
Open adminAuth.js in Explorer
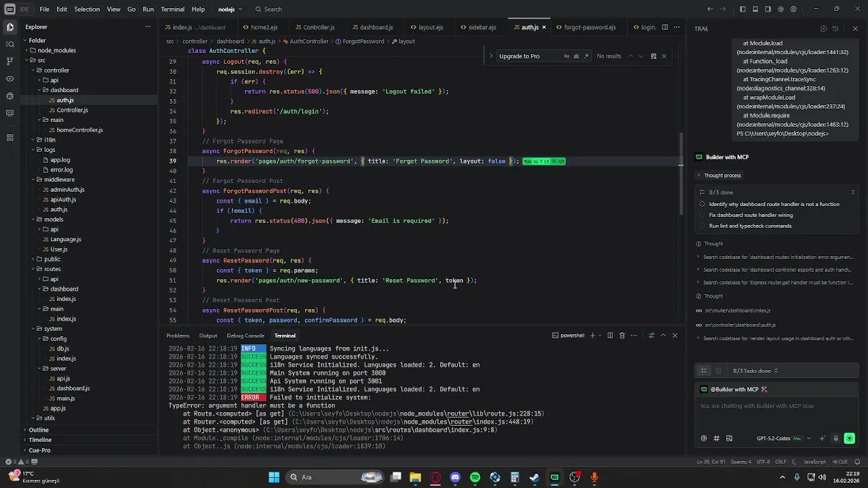point(67,190)
